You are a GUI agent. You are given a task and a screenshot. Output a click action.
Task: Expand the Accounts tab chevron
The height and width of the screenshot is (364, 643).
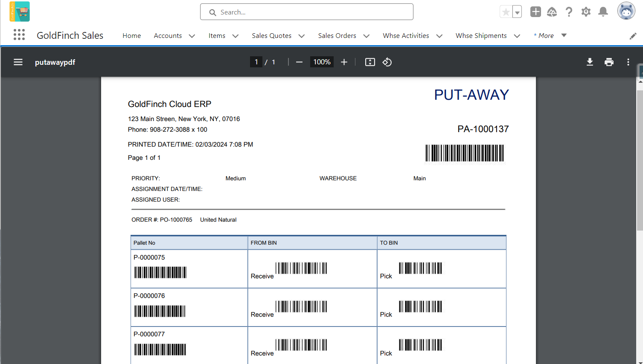[192, 36]
